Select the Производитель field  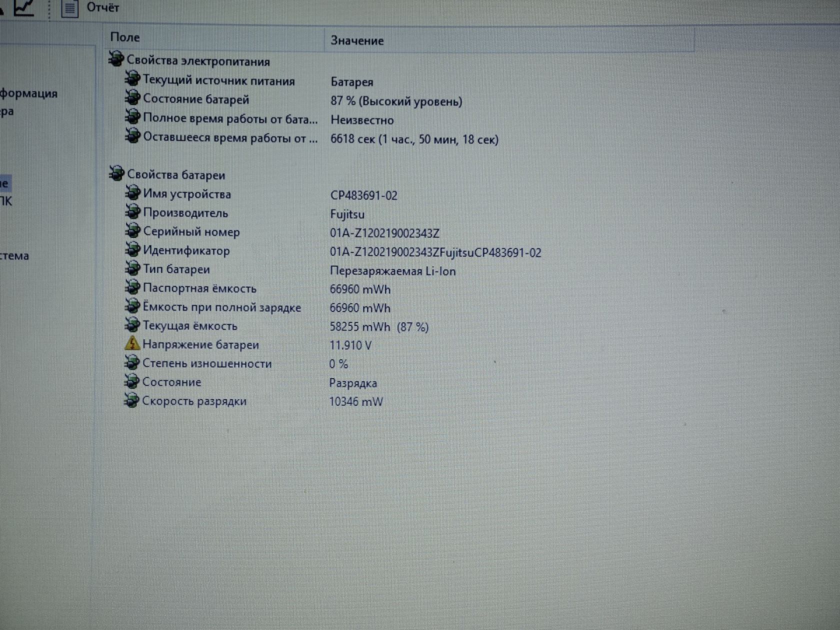[x=185, y=213]
